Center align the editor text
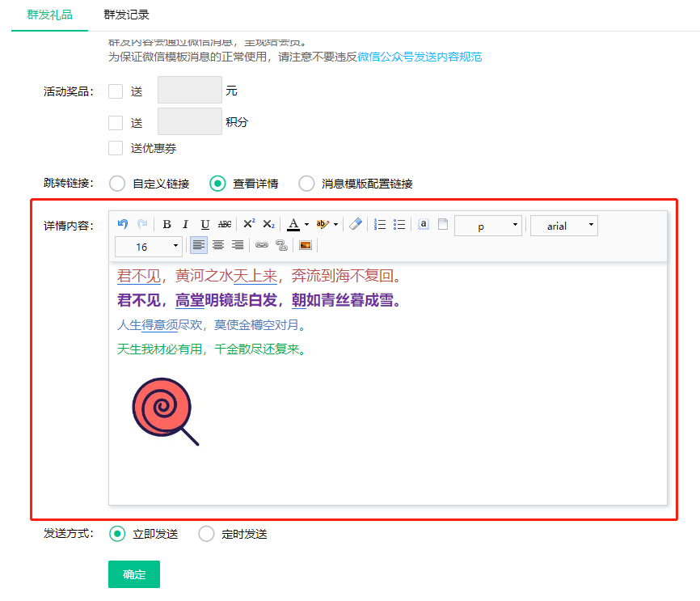Screen dimensions: 700x601 coord(218,245)
